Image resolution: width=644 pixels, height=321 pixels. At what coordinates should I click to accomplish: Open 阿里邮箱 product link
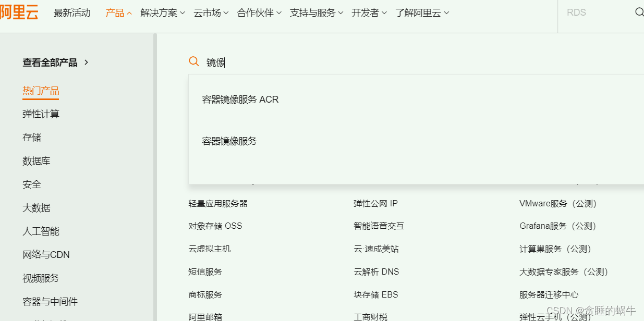pyautogui.click(x=205, y=316)
